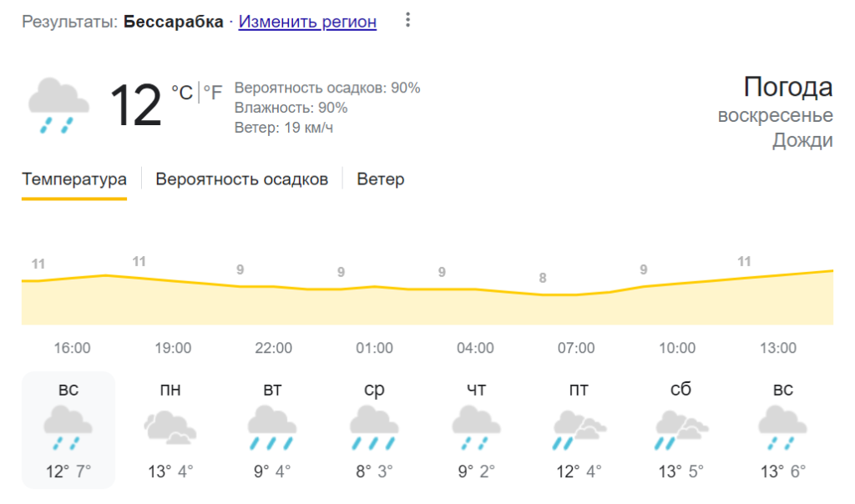Switch to Вероятность осадков tab
The image size is (855, 504).
click(x=242, y=179)
